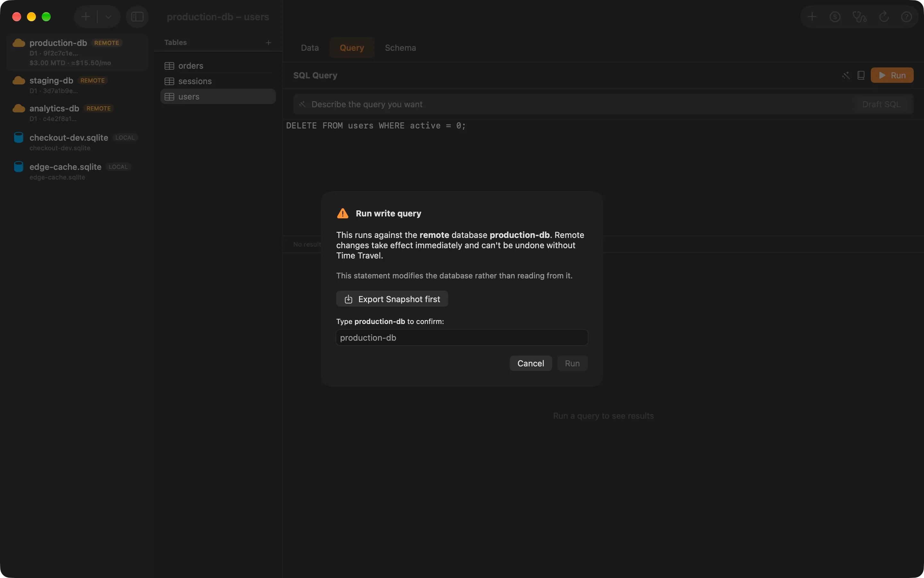This screenshot has height=578, width=924.
Task: Click the Run button in the dialog
Action: [x=572, y=363]
